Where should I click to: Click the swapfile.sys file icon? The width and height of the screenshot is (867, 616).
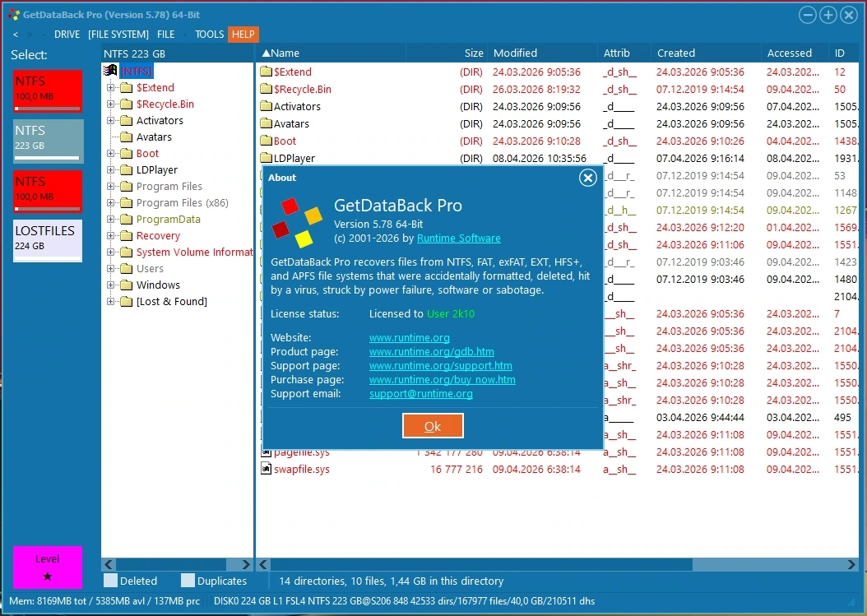pyautogui.click(x=266, y=468)
